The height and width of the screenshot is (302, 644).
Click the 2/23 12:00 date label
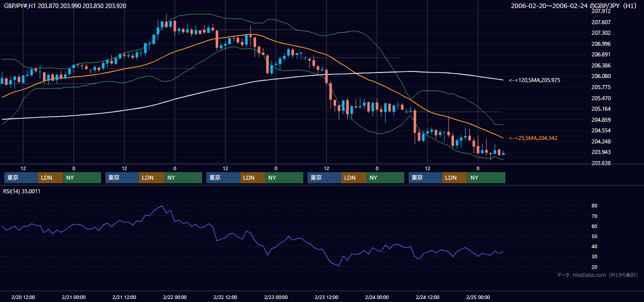(x=326, y=297)
